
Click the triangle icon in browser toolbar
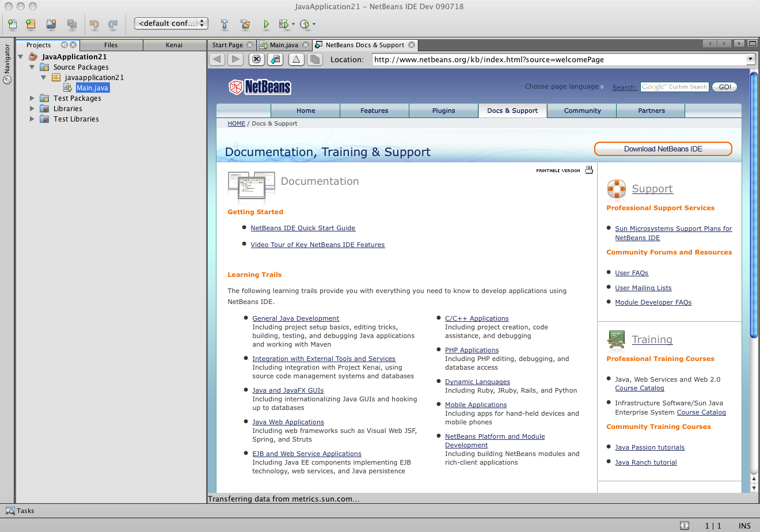click(296, 59)
